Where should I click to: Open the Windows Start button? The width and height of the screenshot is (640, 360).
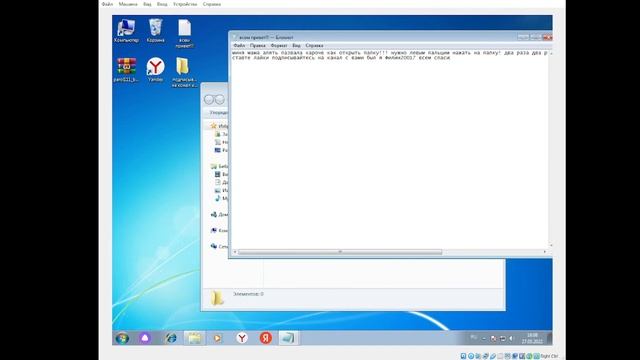pos(122,338)
